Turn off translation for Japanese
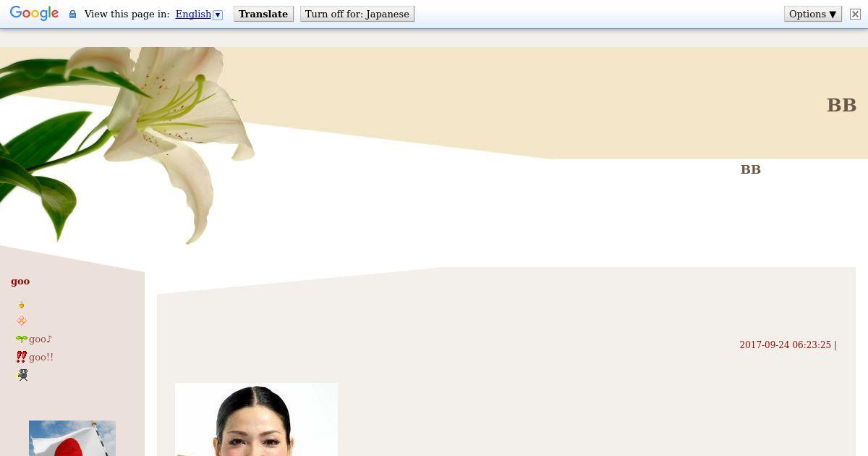868x456 pixels. click(357, 14)
